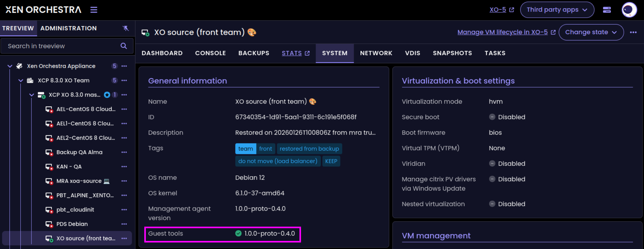Open the XO-5 external link
The image size is (644, 249).
502,10
